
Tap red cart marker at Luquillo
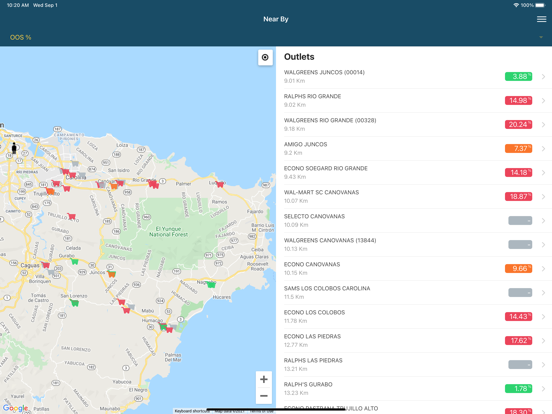point(220,184)
